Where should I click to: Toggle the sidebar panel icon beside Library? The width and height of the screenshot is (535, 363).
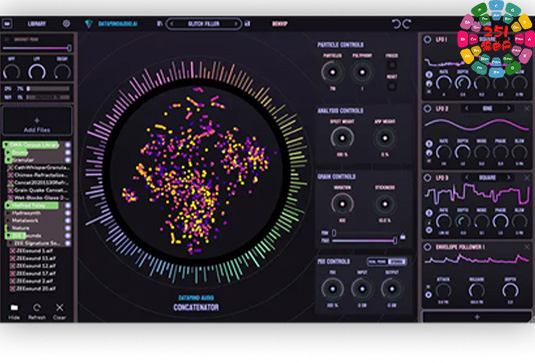[7, 24]
